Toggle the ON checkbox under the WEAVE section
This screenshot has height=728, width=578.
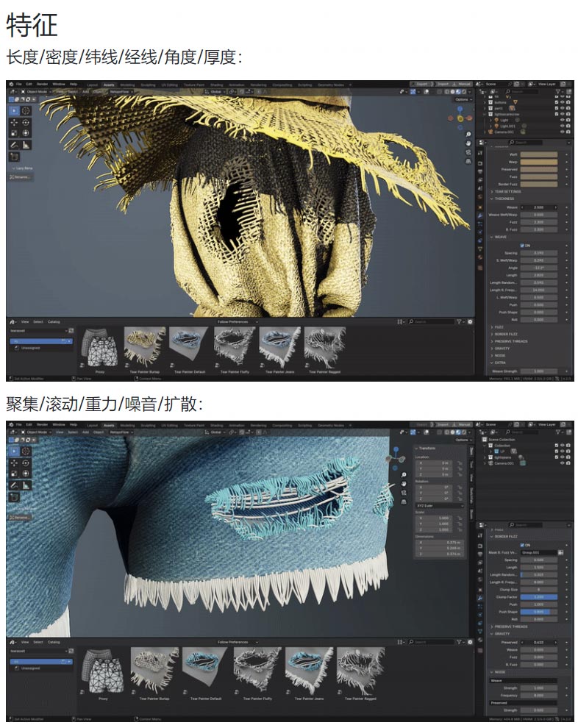521,245
